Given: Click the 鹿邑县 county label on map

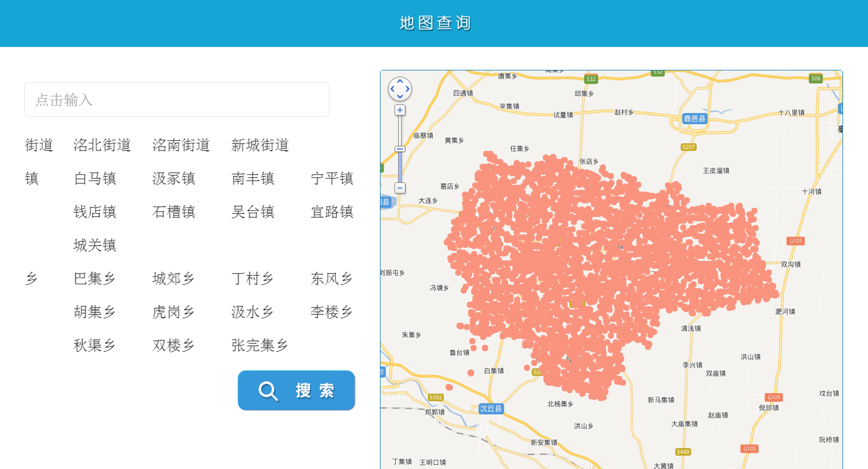Looking at the screenshot, I should pyautogui.click(x=695, y=118).
